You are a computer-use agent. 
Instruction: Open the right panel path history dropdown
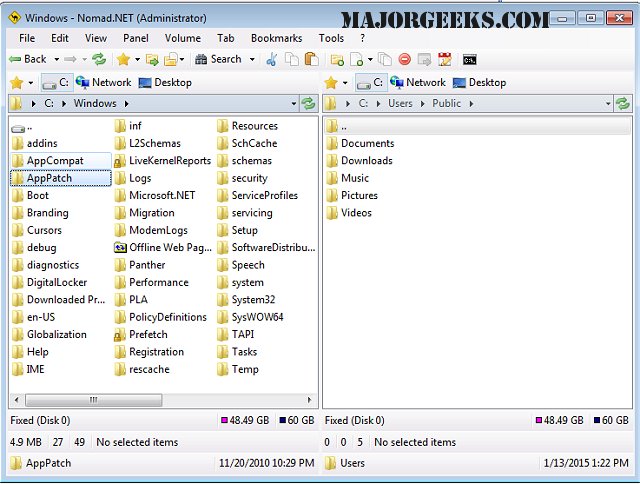click(608, 104)
